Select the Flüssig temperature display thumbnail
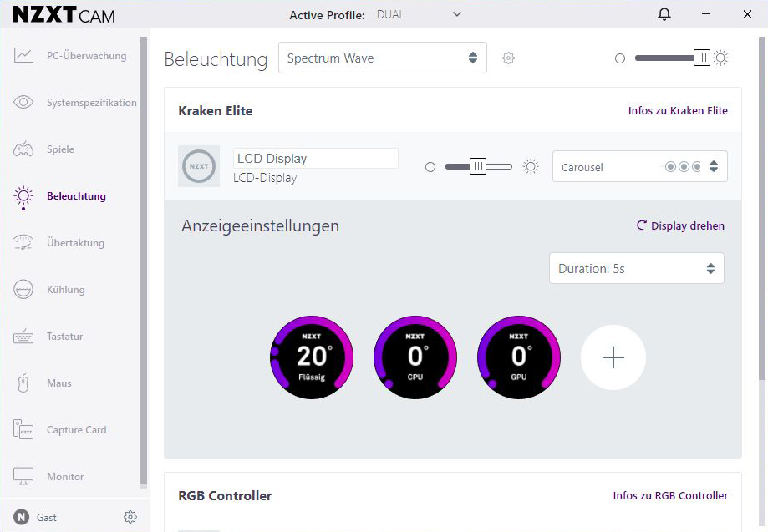This screenshot has width=768, height=532. pyautogui.click(x=312, y=357)
